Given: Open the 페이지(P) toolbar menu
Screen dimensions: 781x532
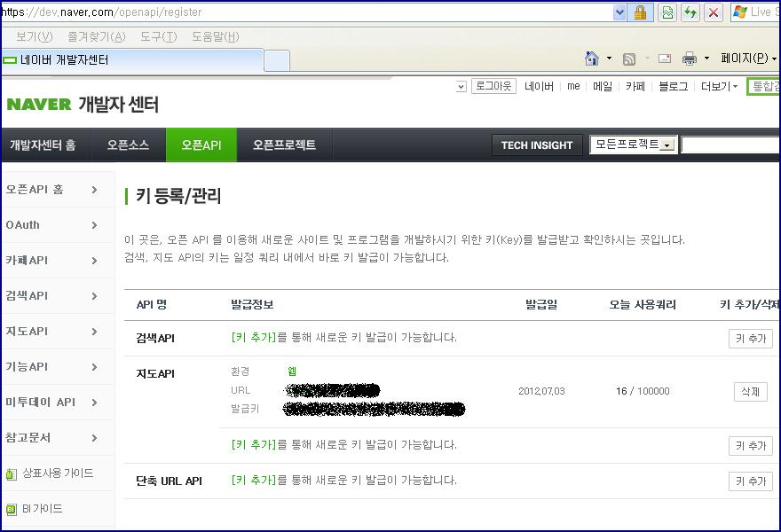Looking at the screenshot, I should pos(747,59).
